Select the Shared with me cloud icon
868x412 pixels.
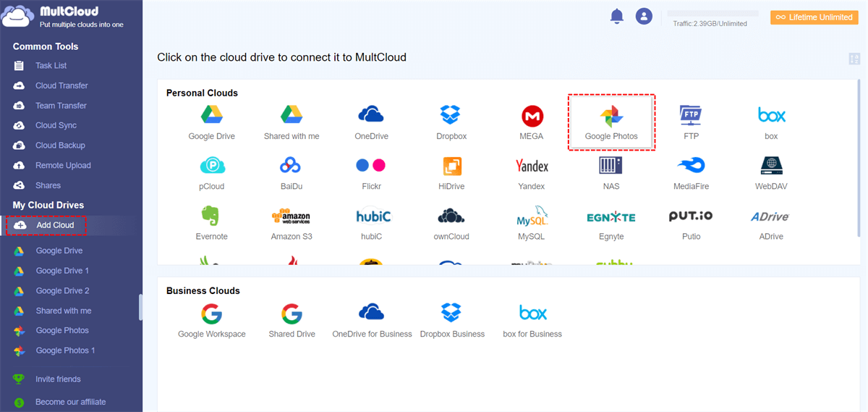coord(292,122)
